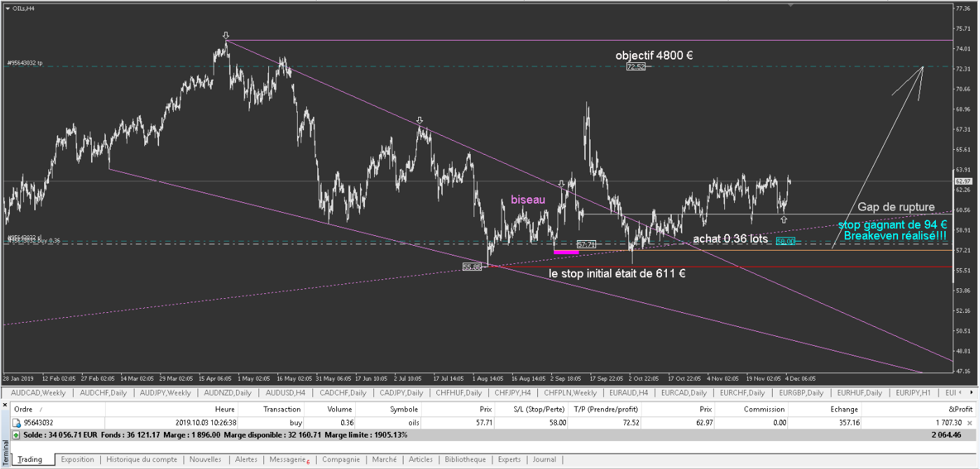Viewport: 980px width, 469px height.
Task: Close the Terminal panel with its x
Action: (x=5, y=404)
